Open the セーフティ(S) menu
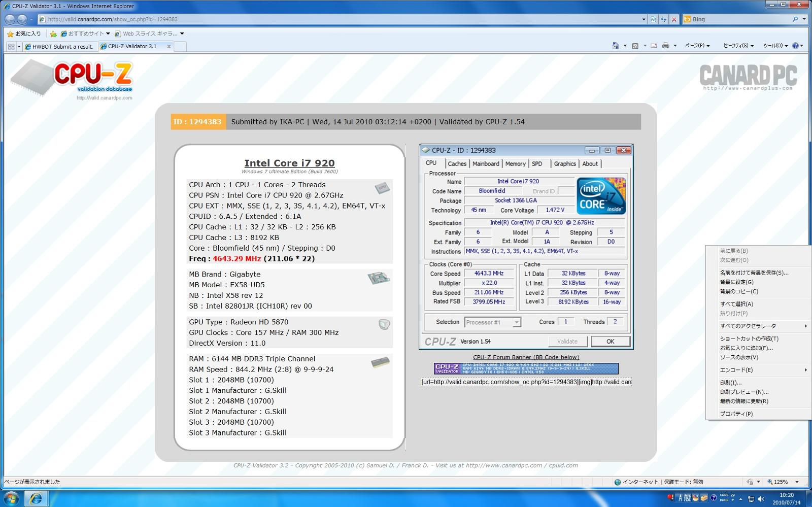812x507 pixels. (x=738, y=46)
